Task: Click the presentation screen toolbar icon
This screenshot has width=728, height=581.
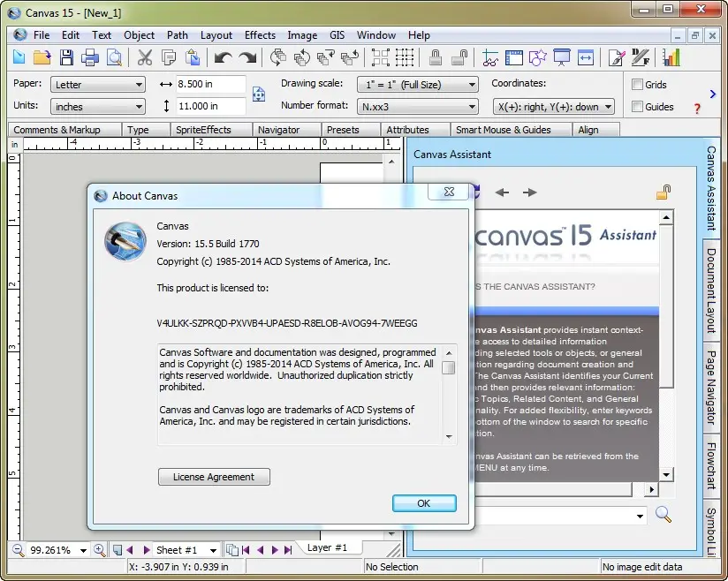Action: coord(562,57)
